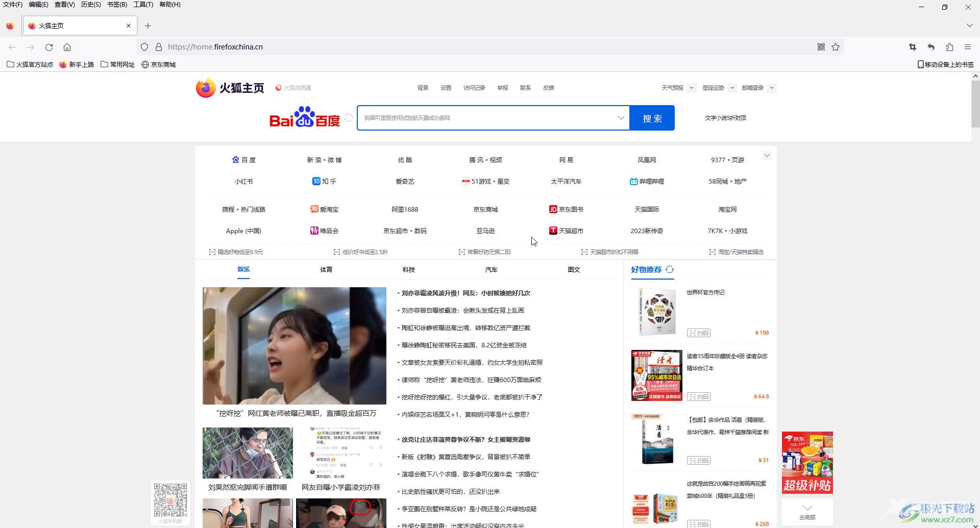Open the 历史(S) menu
This screenshot has width=980, height=528.
coord(91,5)
